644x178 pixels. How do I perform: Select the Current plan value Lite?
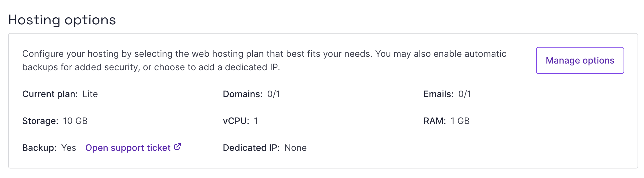click(x=90, y=94)
